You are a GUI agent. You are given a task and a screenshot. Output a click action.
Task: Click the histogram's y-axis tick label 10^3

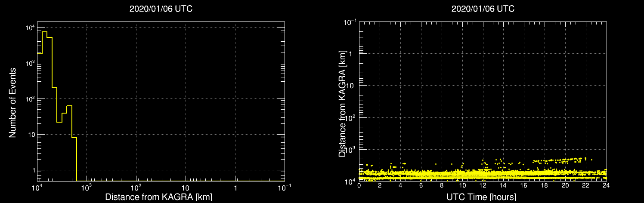(29, 63)
